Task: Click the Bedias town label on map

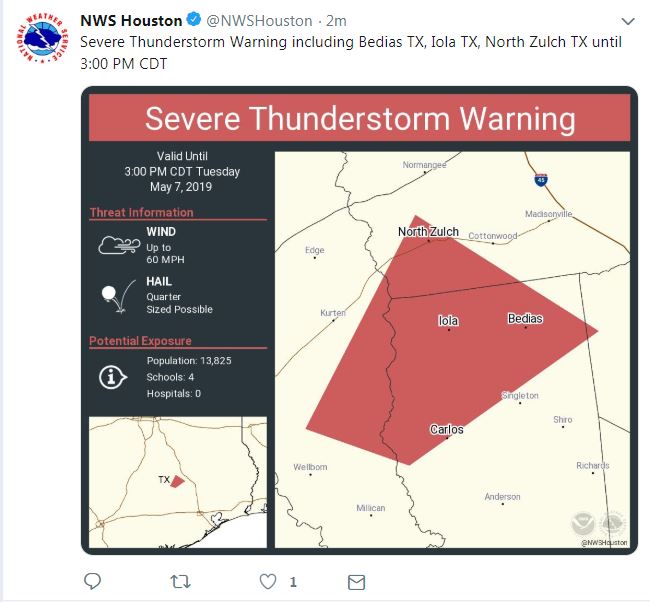Action: (525, 319)
